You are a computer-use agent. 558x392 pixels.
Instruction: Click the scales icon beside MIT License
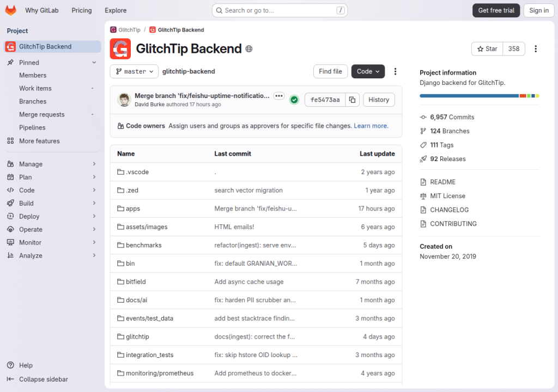pos(423,196)
